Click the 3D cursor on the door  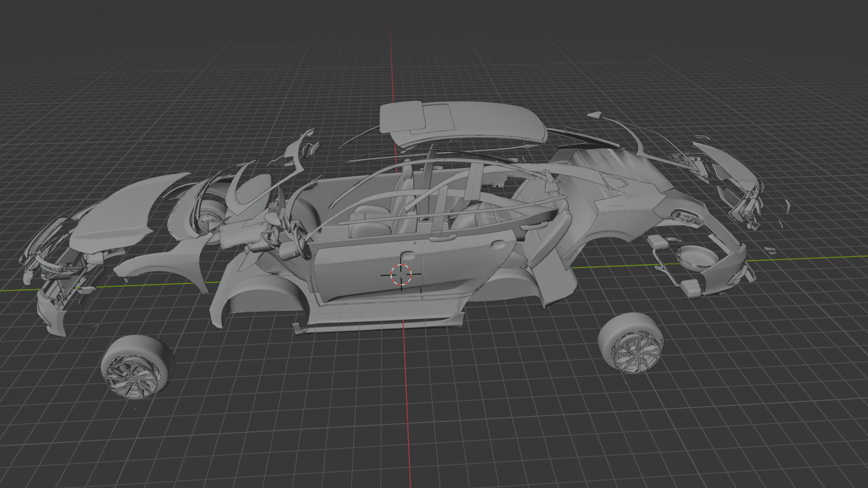click(x=401, y=275)
